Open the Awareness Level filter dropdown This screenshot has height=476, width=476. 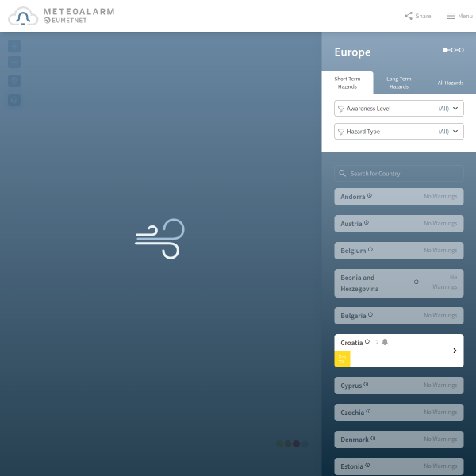coord(399,109)
